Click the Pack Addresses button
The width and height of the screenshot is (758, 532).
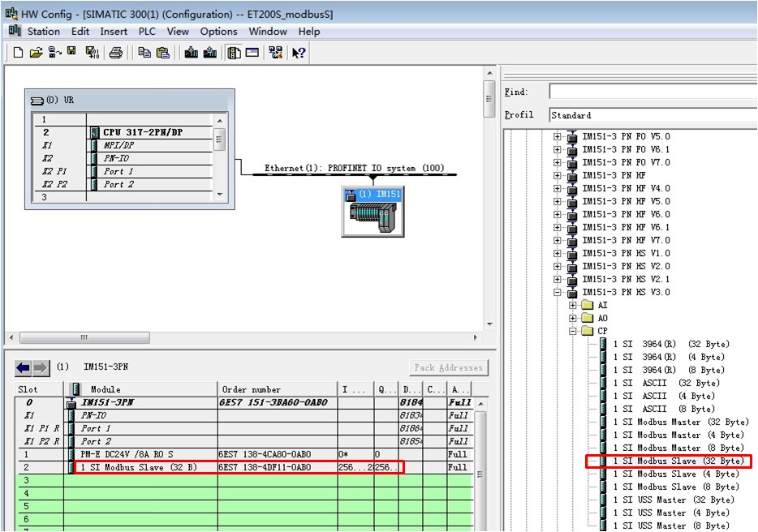pyautogui.click(x=449, y=368)
